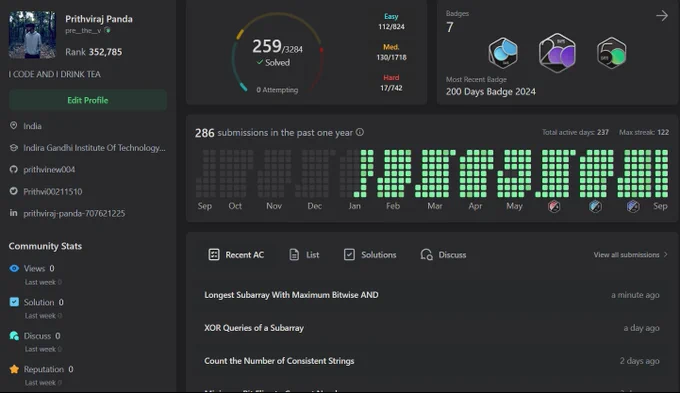
Task: Click the red monthly badge in the calendar
Action: [x=554, y=206]
